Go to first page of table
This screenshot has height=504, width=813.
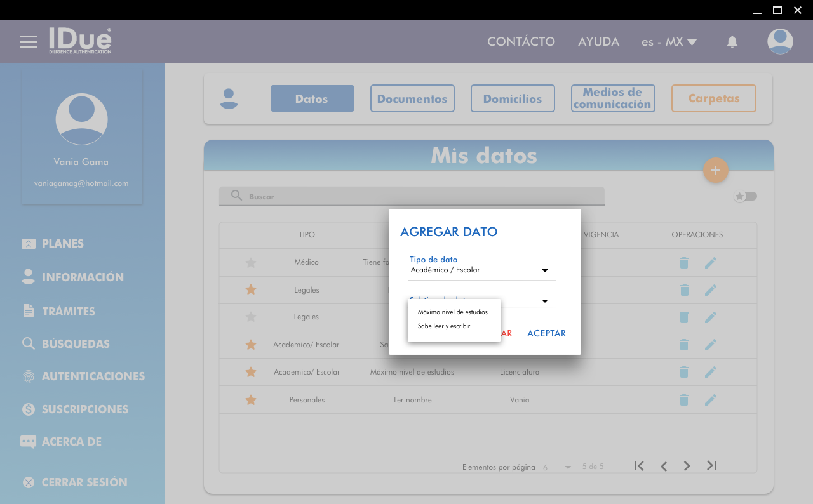tap(639, 466)
